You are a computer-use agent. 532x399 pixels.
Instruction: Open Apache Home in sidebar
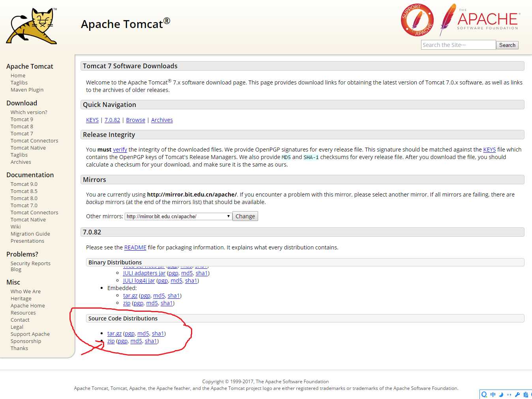tap(28, 305)
